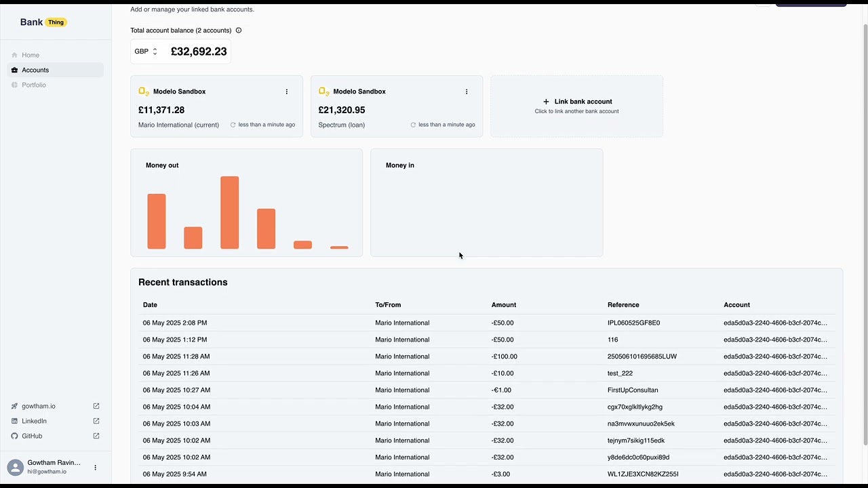The height and width of the screenshot is (488, 868).
Task: Open the user profile options menu
Action: point(95,468)
